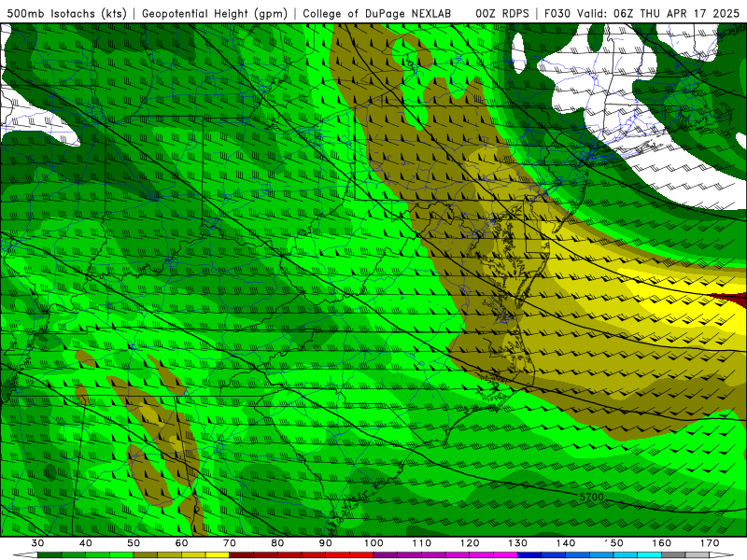Click the 80 label on the color scale

(x=277, y=543)
